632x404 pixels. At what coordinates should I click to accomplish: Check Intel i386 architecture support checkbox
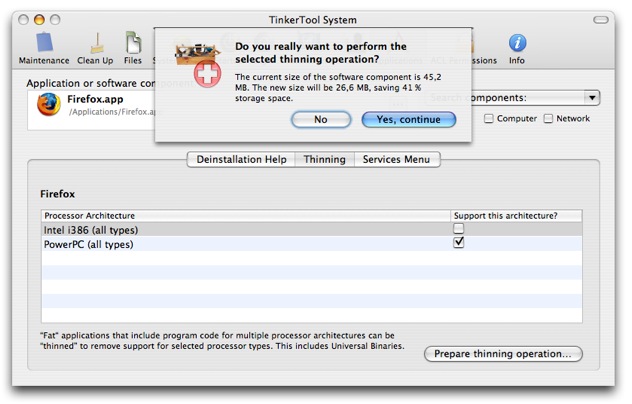459,229
